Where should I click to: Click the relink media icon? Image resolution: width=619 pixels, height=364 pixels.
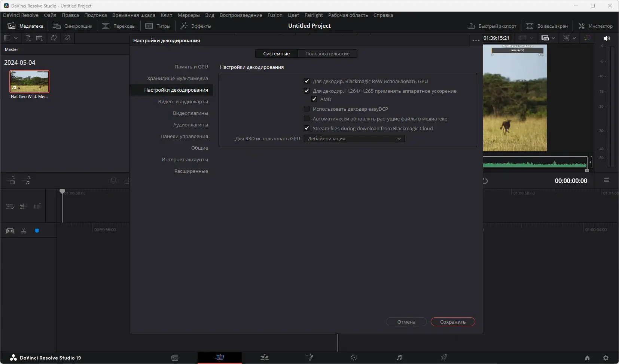click(67, 38)
